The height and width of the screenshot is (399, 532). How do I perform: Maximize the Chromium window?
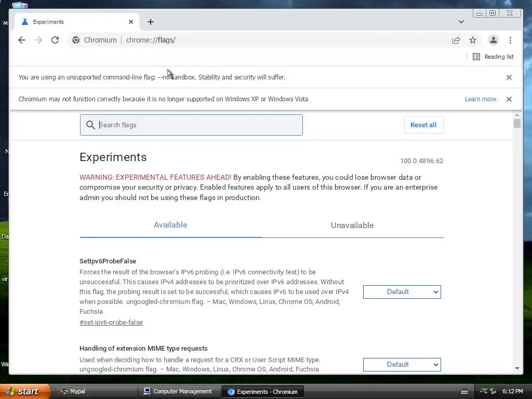pyautogui.click(x=493, y=13)
